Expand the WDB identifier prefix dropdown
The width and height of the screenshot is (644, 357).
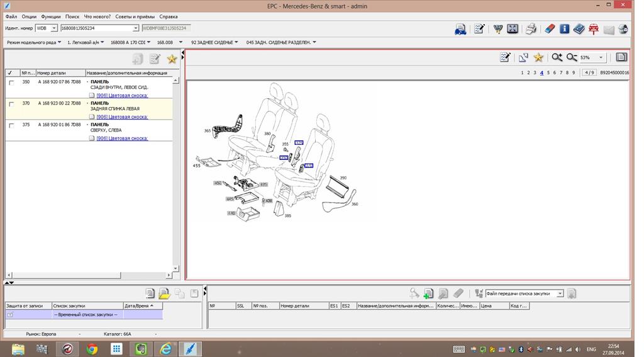pyautogui.click(x=54, y=28)
